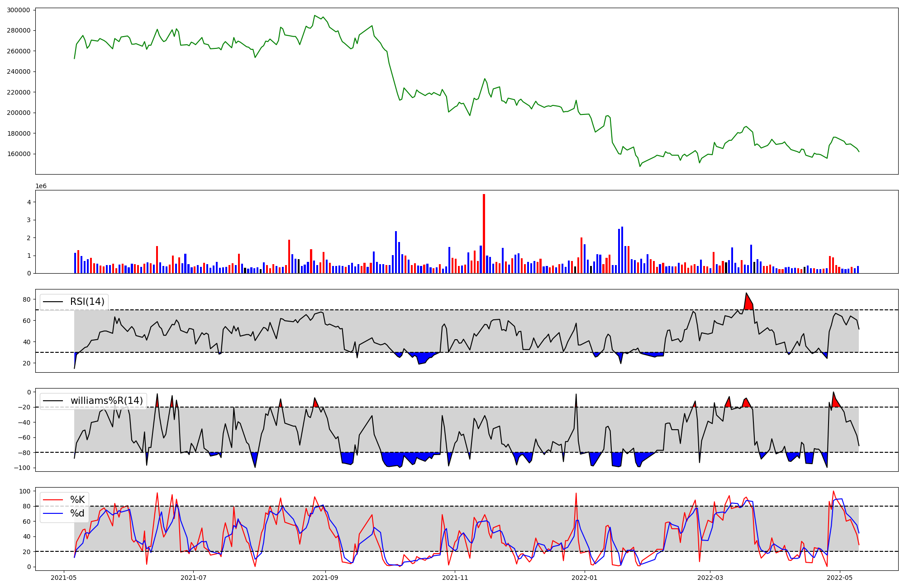Screen dimensions: 905x588
Task: Click the 300000 price axis tick label
Action: tap(19, 10)
